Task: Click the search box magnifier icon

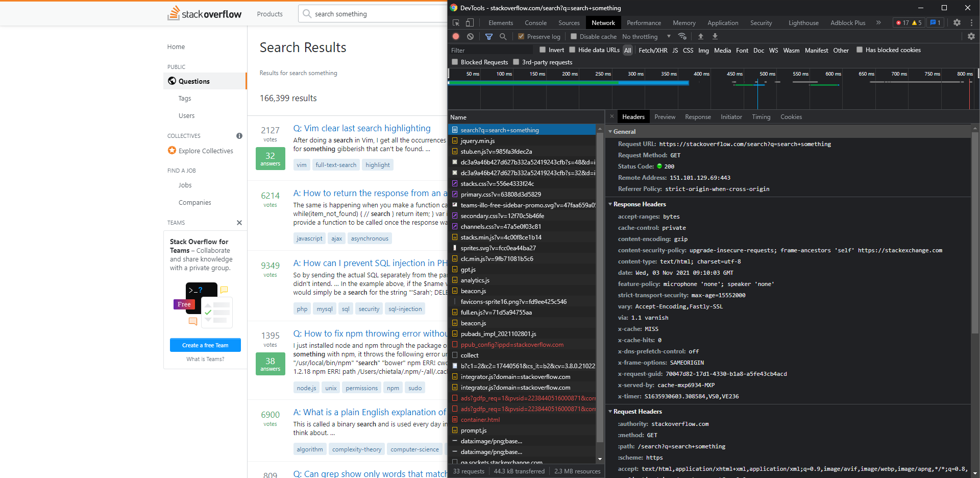Action: pyautogui.click(x=307, y=14)
